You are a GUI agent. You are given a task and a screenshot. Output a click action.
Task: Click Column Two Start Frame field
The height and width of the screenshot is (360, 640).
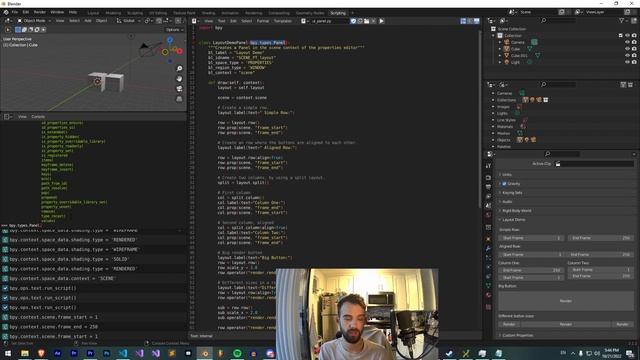(x=600, y=270)
